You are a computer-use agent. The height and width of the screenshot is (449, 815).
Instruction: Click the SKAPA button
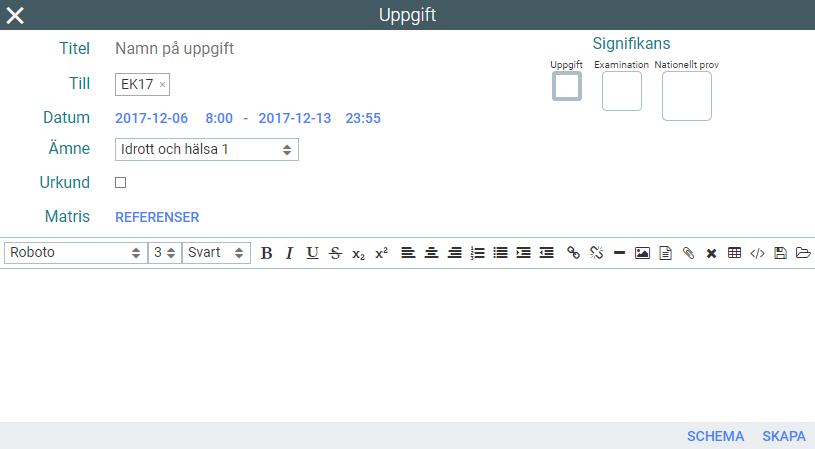[x=783, y=436]
